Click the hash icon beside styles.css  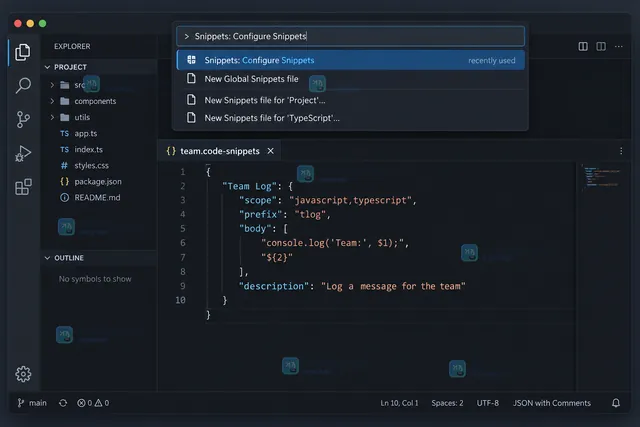pos(64,165)
